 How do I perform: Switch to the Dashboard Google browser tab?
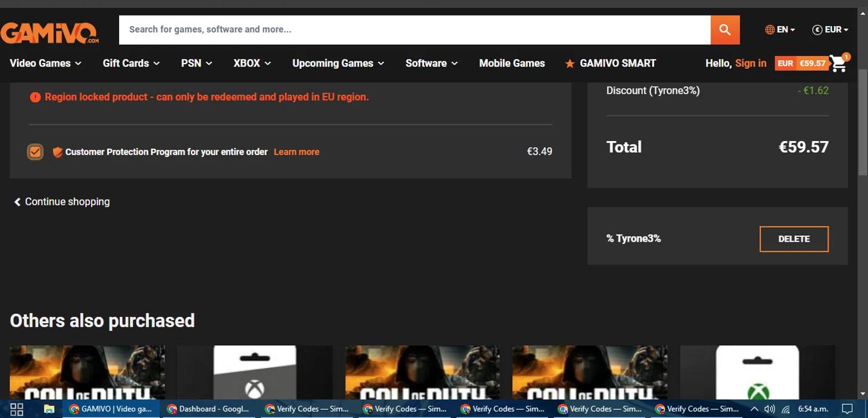click(x=208, y=409)
